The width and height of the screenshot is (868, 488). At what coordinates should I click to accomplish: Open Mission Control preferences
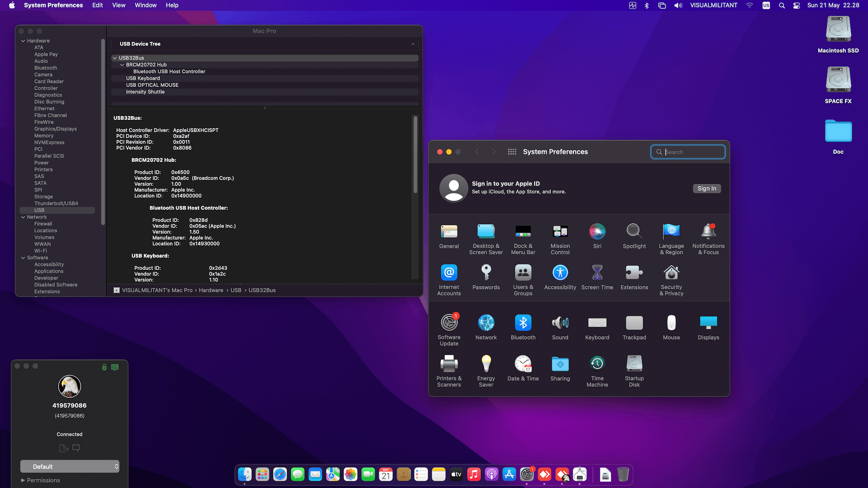(x=560, y=239)
